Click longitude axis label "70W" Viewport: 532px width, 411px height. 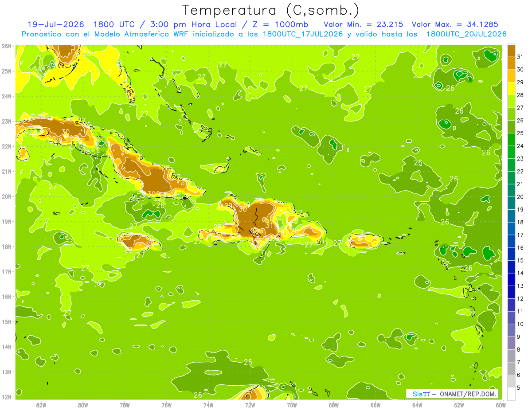[292, 405]
